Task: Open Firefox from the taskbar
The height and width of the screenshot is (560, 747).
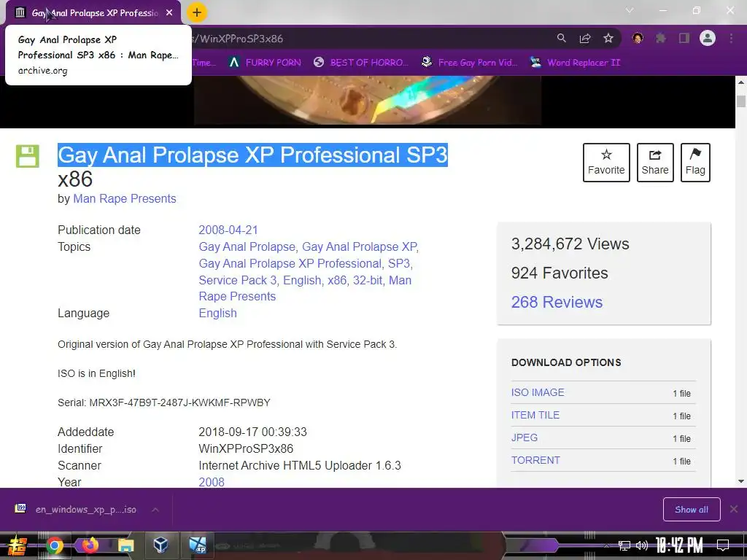Action: (90, 545)
